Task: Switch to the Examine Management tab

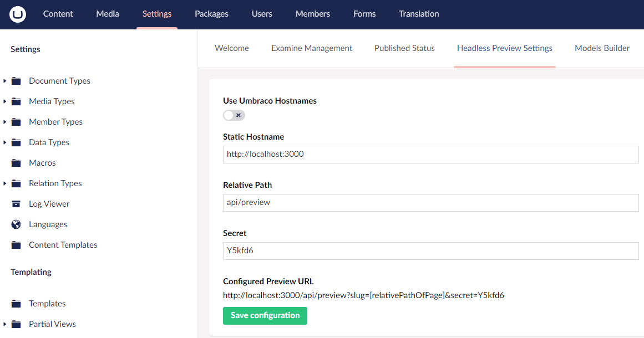Action: pyautogui.click(x=312, y=48)
